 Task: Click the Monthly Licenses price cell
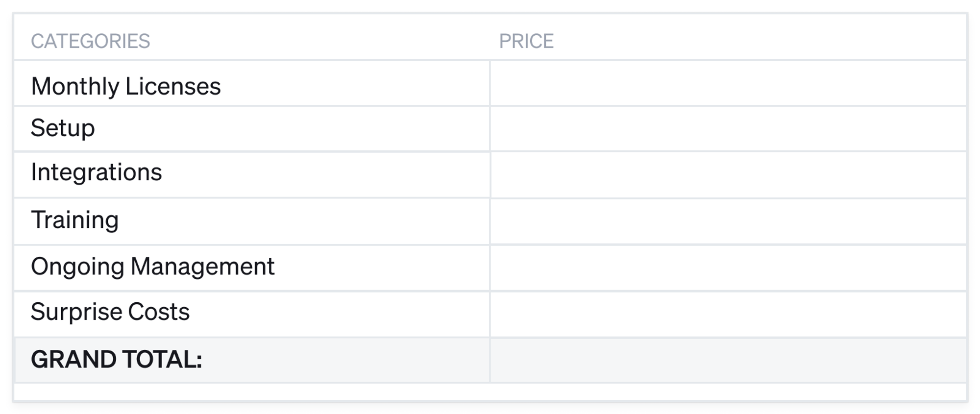[x=728, y=83]
